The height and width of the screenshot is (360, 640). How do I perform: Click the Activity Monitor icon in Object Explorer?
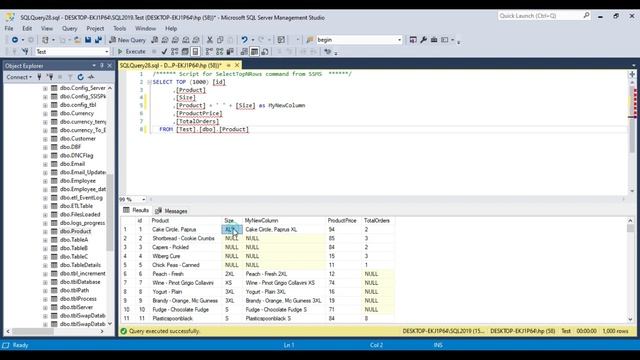[x=91, y=77]
